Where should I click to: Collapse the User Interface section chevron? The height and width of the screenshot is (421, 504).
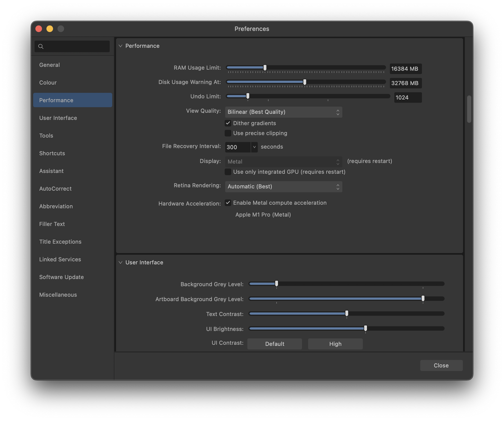[x=120, y=262]
